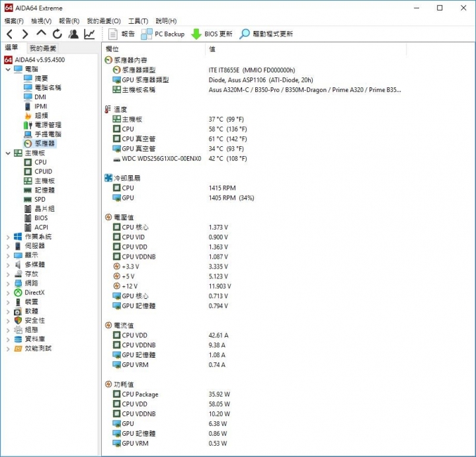Click the refresh toolbar icon
476x457 pixels.
click(57, 34)
